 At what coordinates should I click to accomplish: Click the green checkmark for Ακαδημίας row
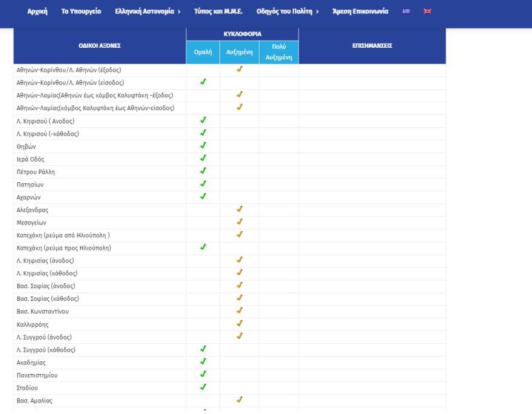203,362
